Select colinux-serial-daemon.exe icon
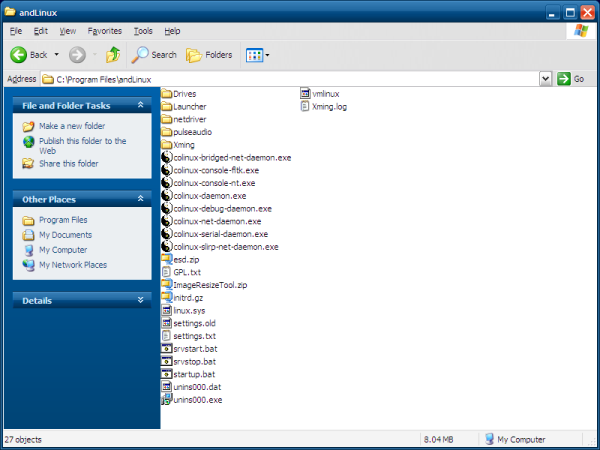 coord(166,234)
